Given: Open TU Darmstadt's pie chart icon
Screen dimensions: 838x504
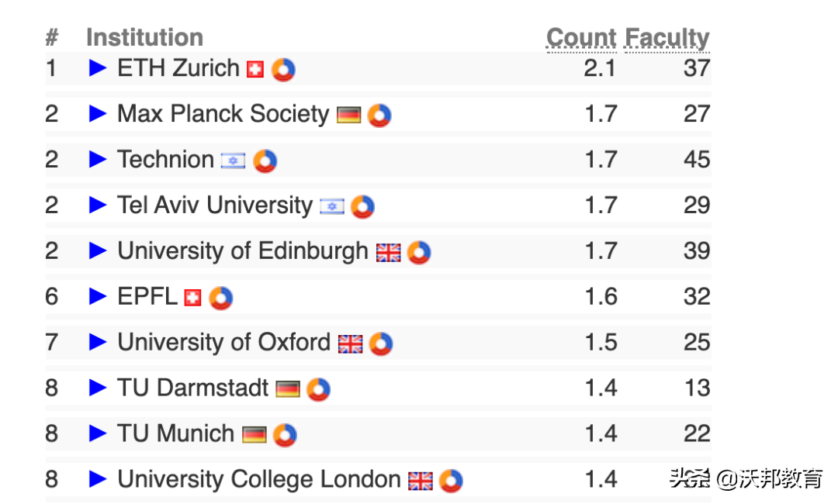Looking at the screenshot, I should click(318, 389).
